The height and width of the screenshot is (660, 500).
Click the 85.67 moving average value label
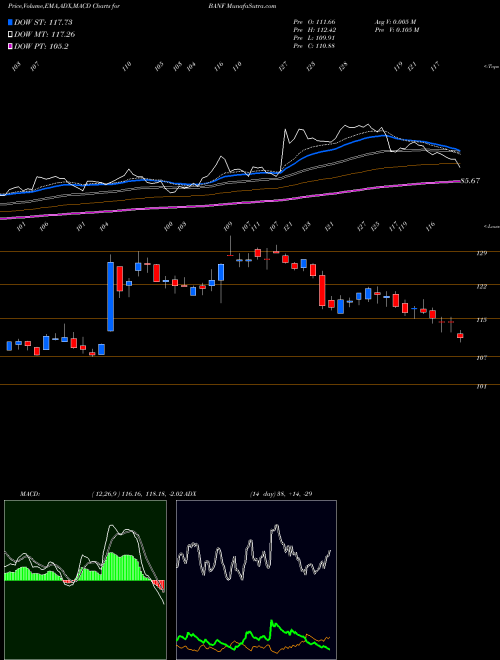pyautogui.click(x=471, y=181)
